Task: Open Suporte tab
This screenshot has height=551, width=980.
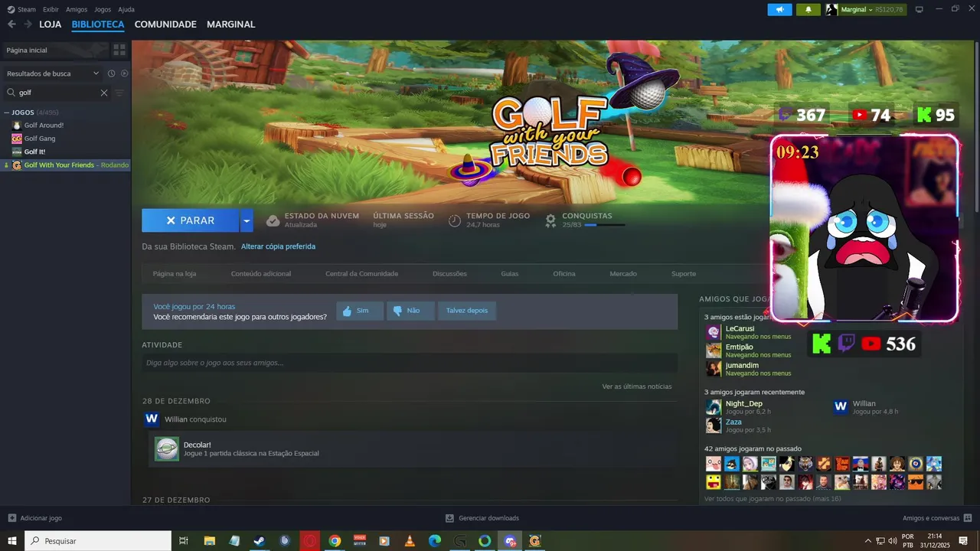Action: click(684, 274)
